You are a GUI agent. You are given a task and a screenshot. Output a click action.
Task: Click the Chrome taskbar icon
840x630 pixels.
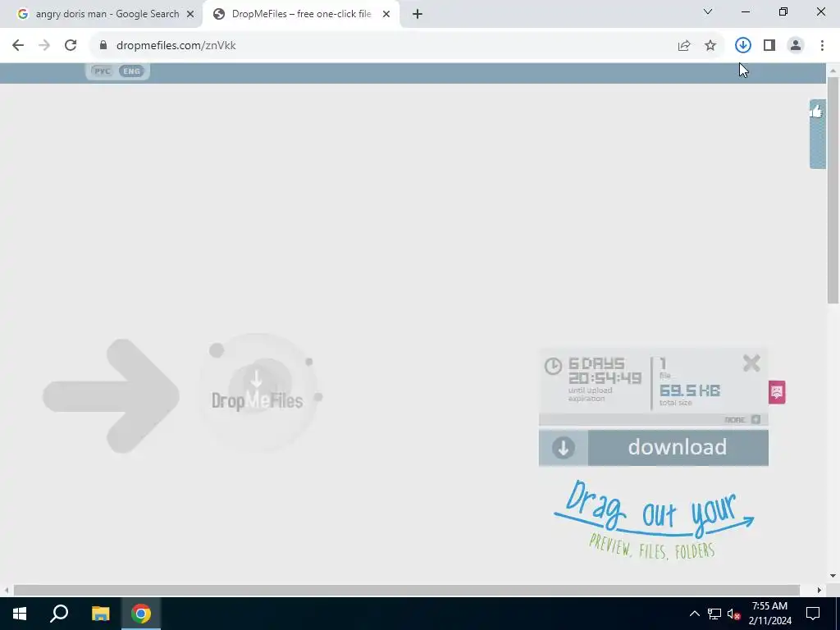coord(141,614)
